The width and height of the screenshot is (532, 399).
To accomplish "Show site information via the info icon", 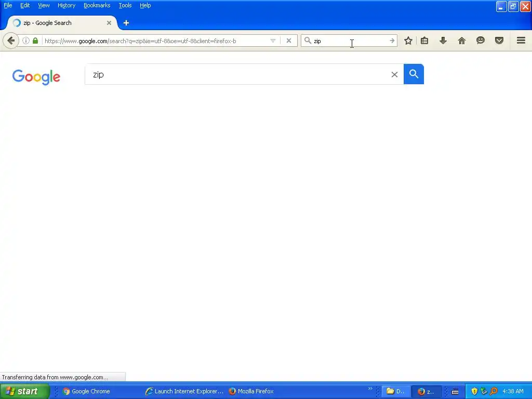I will click(x=26, y=41).
